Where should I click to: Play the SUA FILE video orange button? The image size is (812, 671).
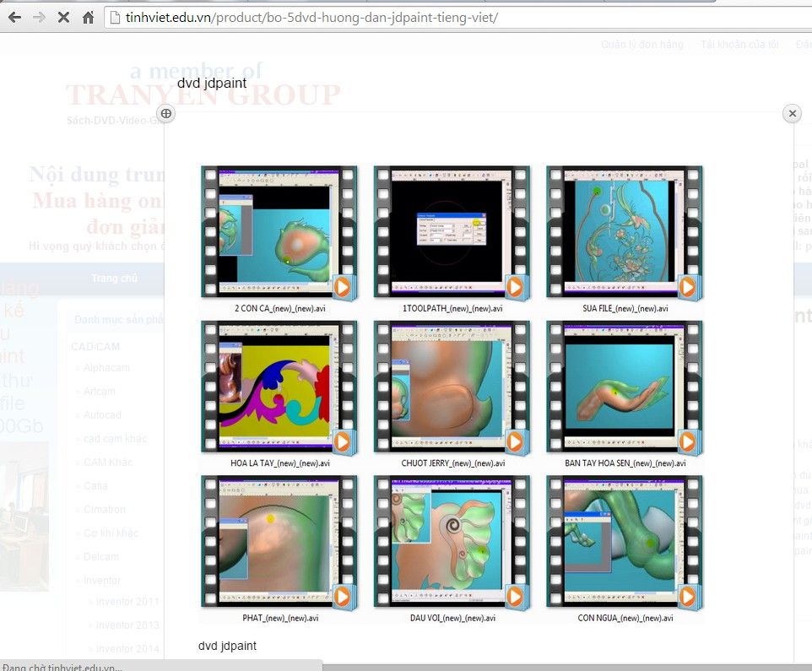687,287
